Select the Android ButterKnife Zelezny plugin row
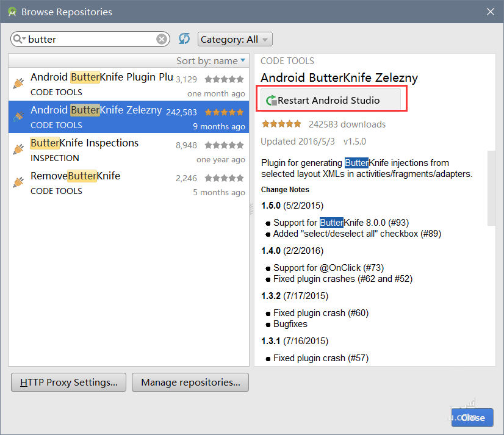The height and width of the screenshot is (435, 504). (128, 117)
